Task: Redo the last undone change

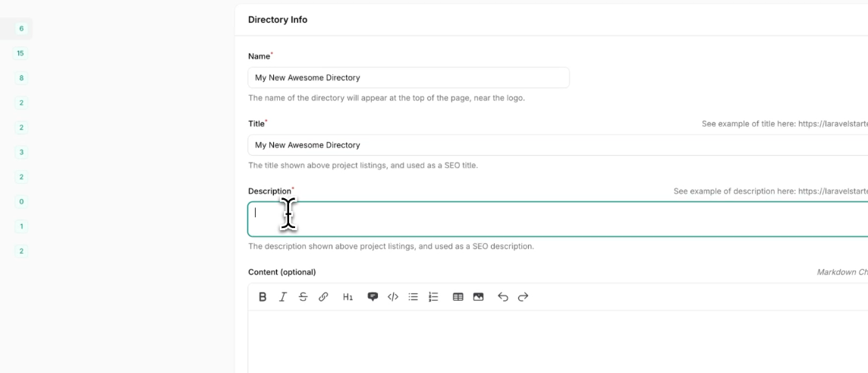Action: click(x=523, y=297)
